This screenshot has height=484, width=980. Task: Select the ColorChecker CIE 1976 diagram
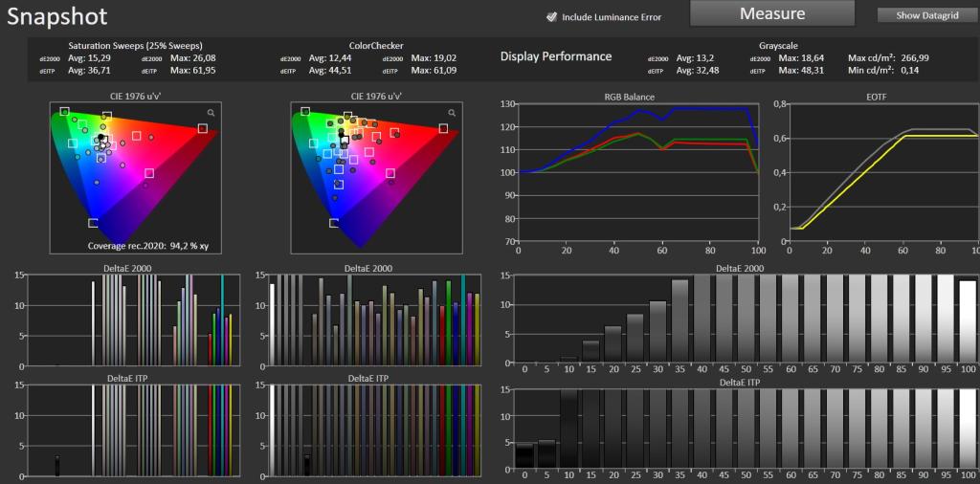tap(376, 178)
